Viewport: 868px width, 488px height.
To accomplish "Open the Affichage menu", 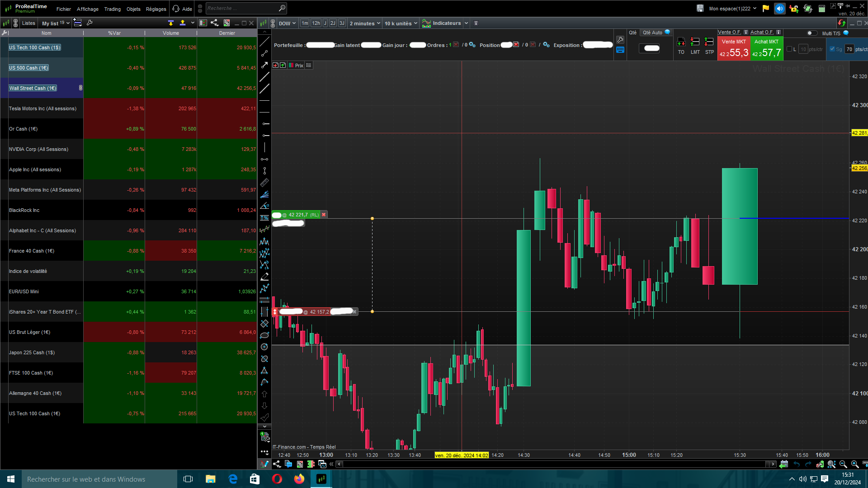I will 87,9.
